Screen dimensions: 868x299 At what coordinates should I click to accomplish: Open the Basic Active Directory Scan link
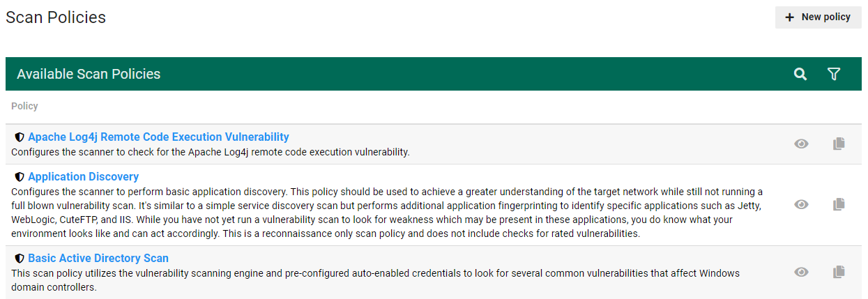pyautogui.click(x=98, y=259)
